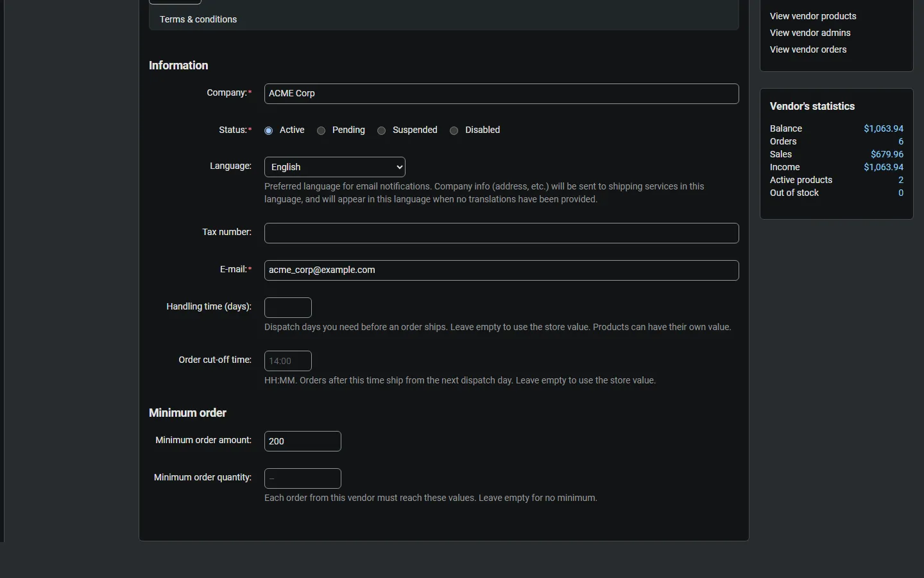Click the Vendor's statistics heading

812,107
